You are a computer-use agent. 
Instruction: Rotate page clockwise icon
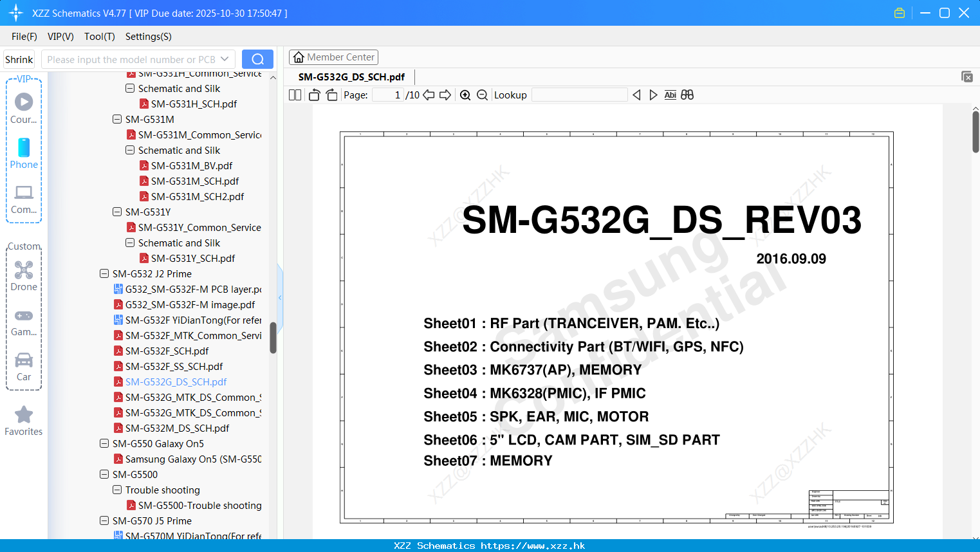(x=331, y=95)
